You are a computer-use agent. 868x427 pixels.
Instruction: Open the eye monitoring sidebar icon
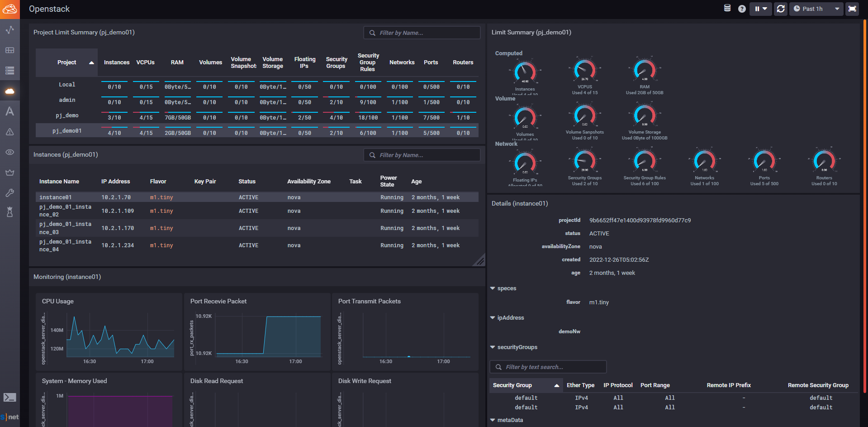click(10, 152)
